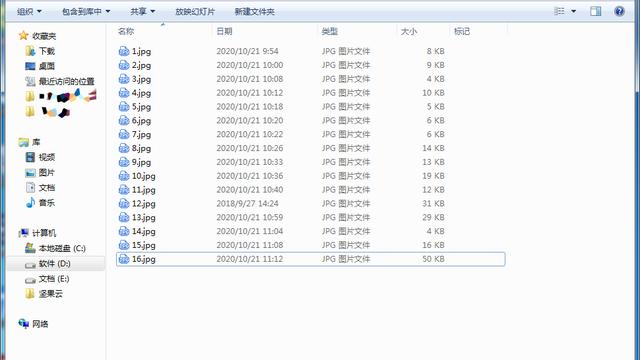Open 最近访问的位置 in sidebar

pos(67,81)
